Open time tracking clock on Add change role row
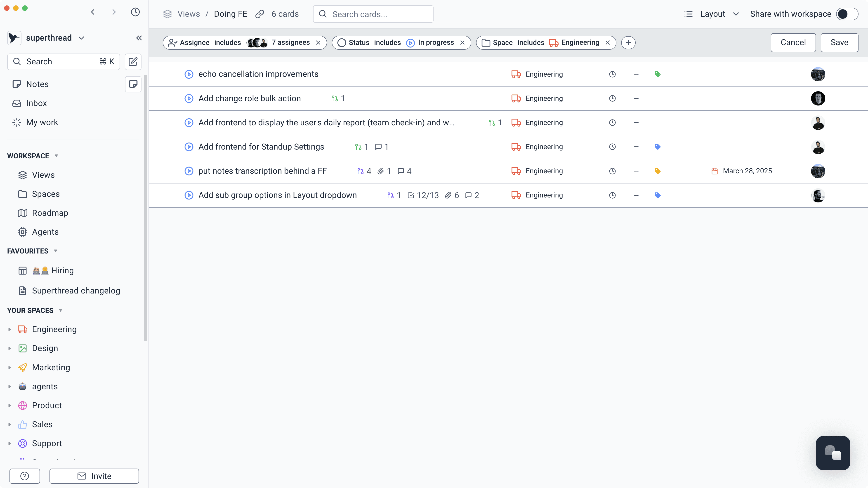The width and height of the screenshot is (868, 488). (612, 98)
